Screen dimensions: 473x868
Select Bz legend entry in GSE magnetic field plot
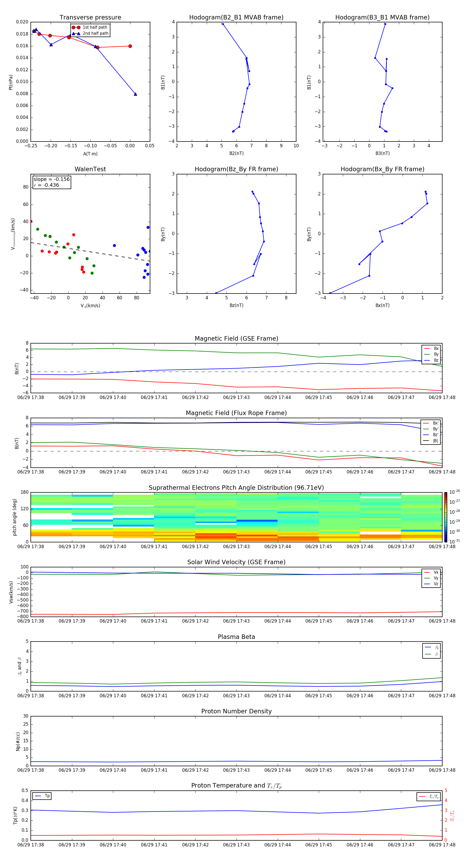coord(431,360)
